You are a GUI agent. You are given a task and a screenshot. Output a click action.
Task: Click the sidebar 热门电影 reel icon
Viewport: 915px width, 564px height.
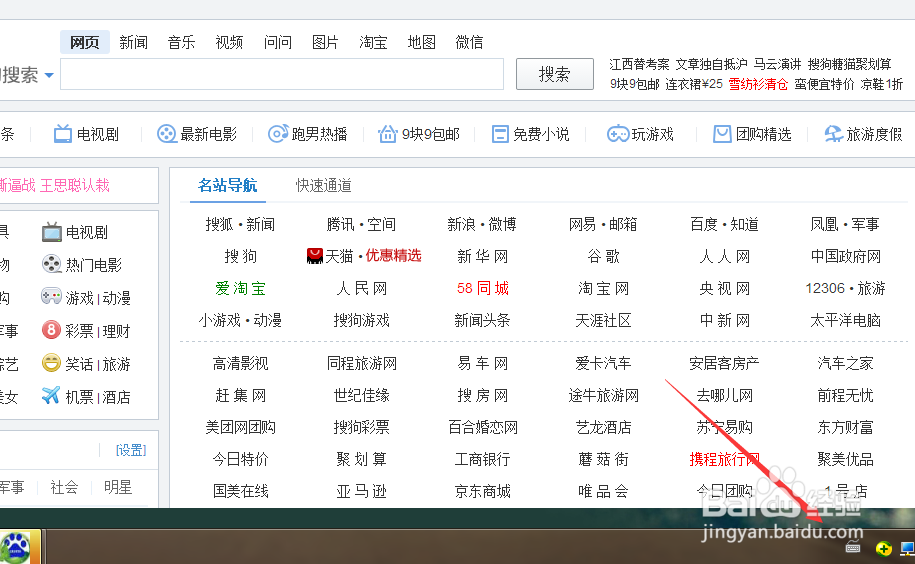pyautogui.click(x=51, y=264)
